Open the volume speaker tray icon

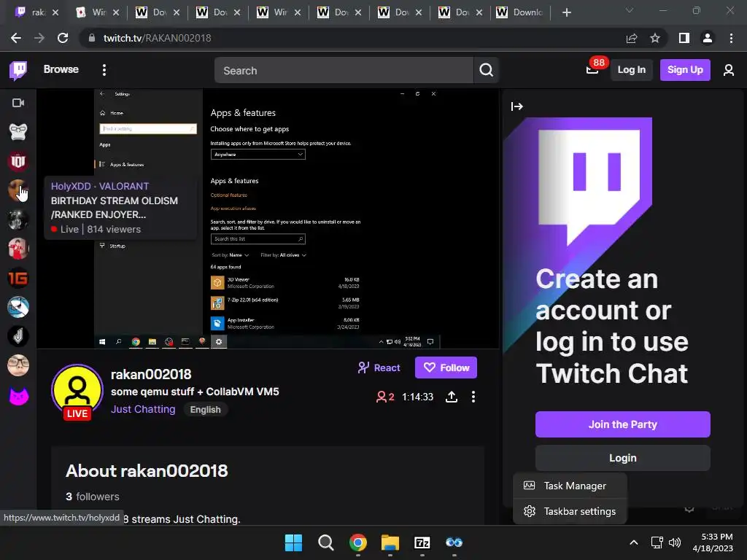click(675, 542)
